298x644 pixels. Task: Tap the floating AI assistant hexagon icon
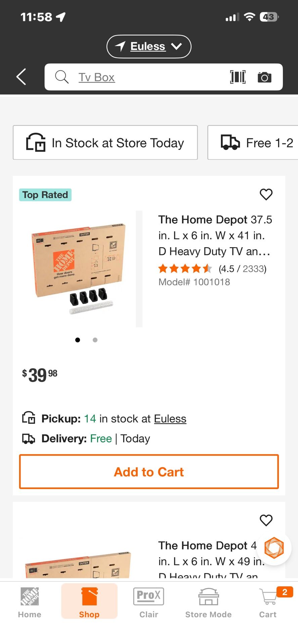pyautogui.click(x=274, y=548)
